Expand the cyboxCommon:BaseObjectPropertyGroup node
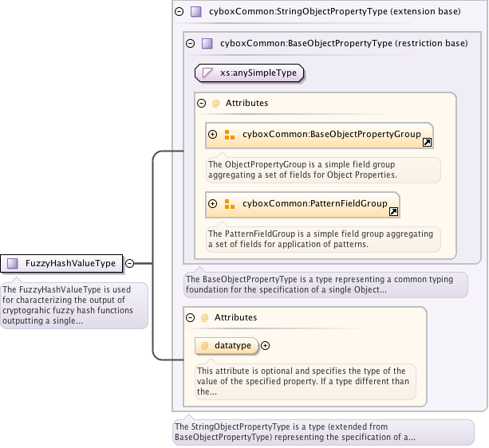The image size is (489, 448). pos(213,135)
